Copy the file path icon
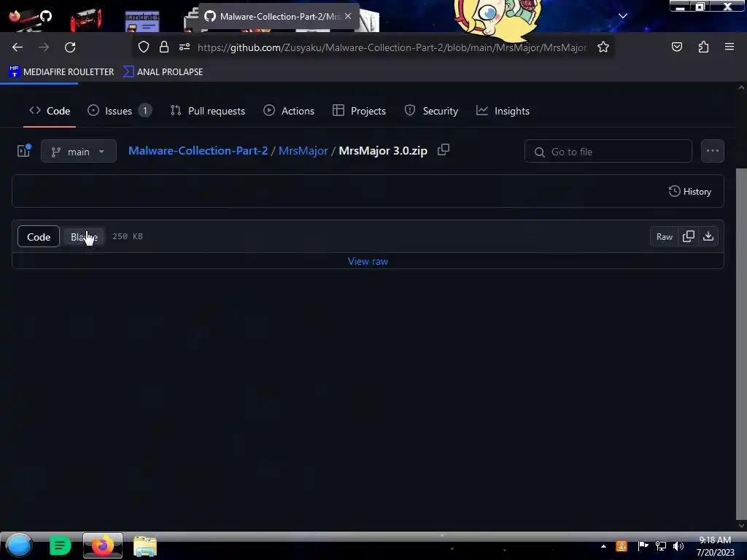Viewport: 747px width, 560px height. pyautogui.click(x=443, y=150)
